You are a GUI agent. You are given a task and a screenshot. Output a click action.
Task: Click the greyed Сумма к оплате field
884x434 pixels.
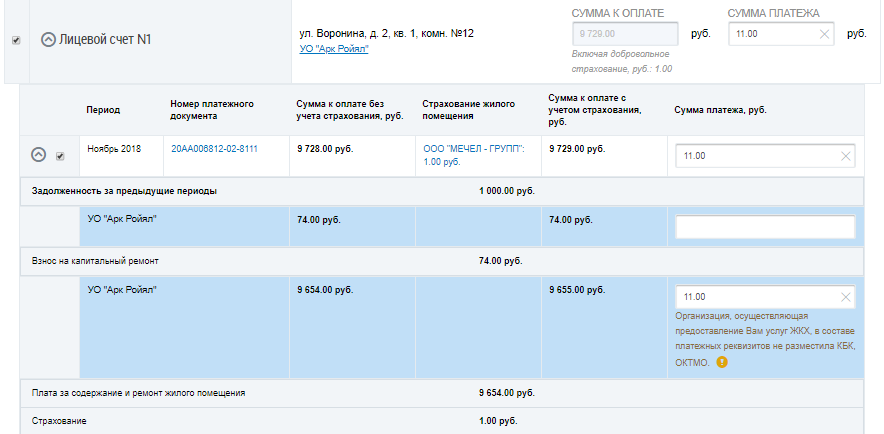[x=626, y=34]
